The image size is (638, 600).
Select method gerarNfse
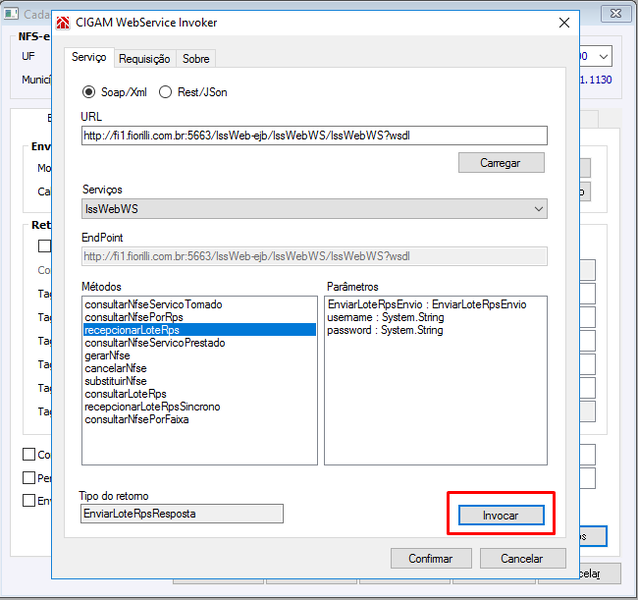pyautogui.click(x=199, y=356)
